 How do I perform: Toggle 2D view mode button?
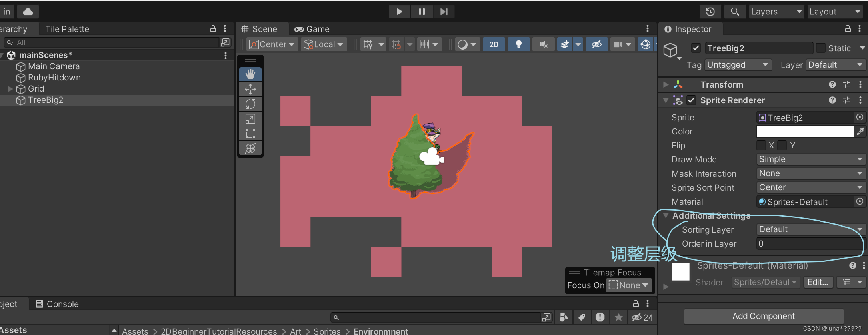tap(494, 44)
